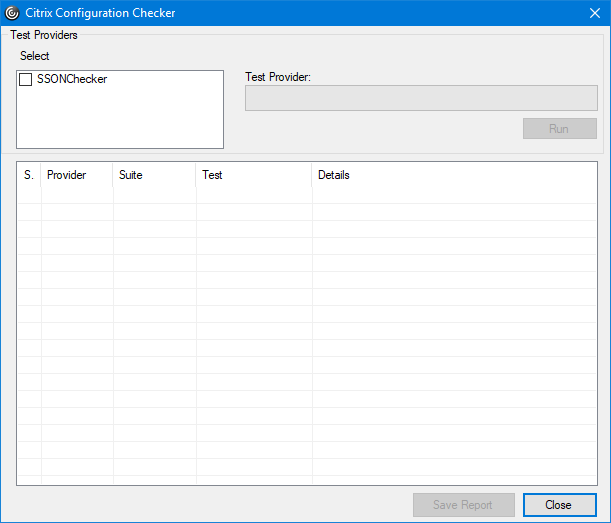Click the Test column header
Viewport: 611px width, 523px height.
pos(254,175)
